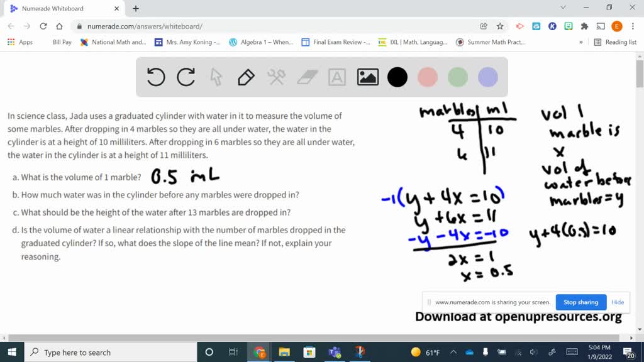Undo the last whiteboard stroke
The width and height of the screenshot is (644, 362).
(156, 77)
